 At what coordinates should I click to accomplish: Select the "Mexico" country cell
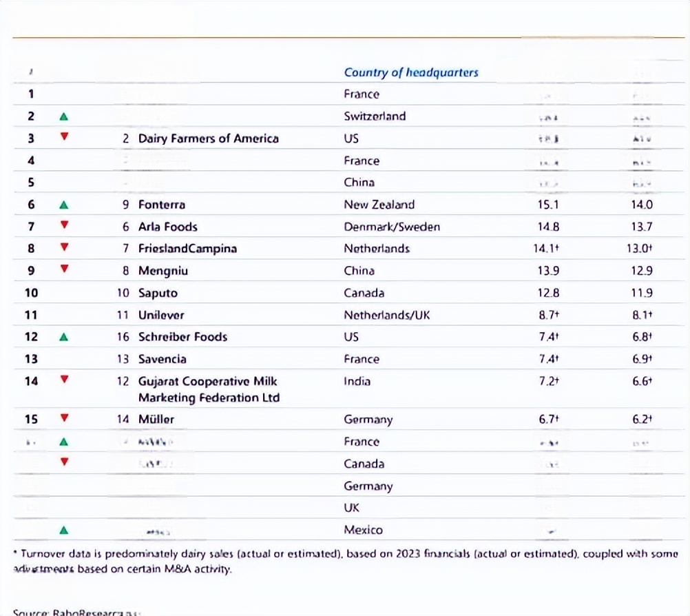coord(364,530)
